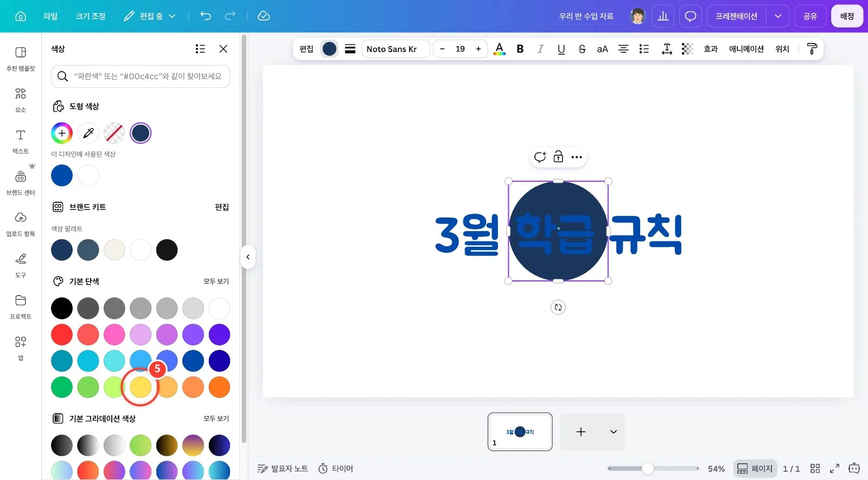Open grid view of pages
Image resolution: width=868 pixels, height=480 pixels.
click(815, 469)
